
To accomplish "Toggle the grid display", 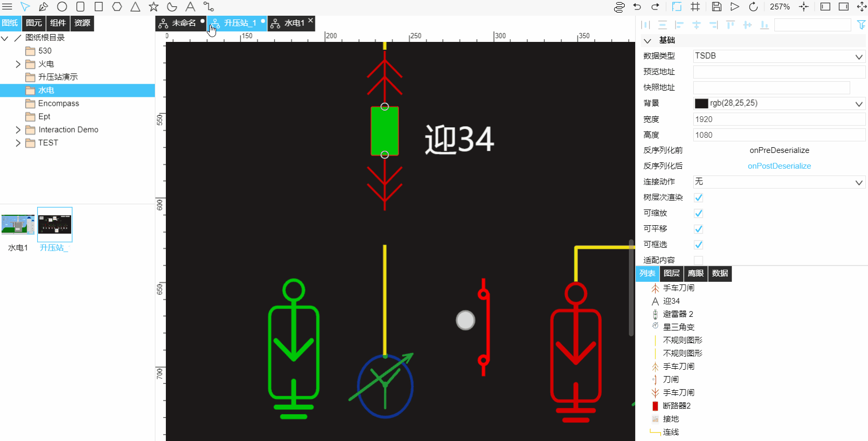I will click(x=695, y=7).
